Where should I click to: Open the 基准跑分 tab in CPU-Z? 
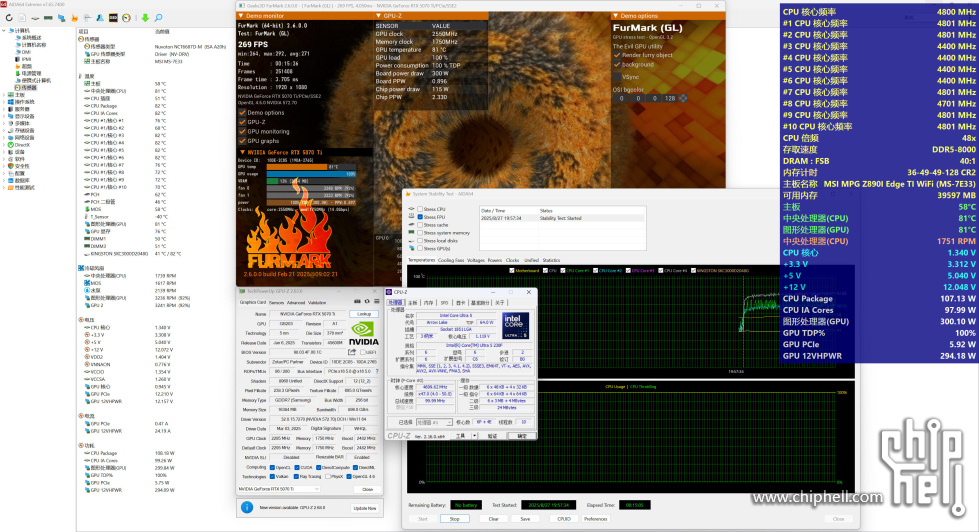(480, 302)
